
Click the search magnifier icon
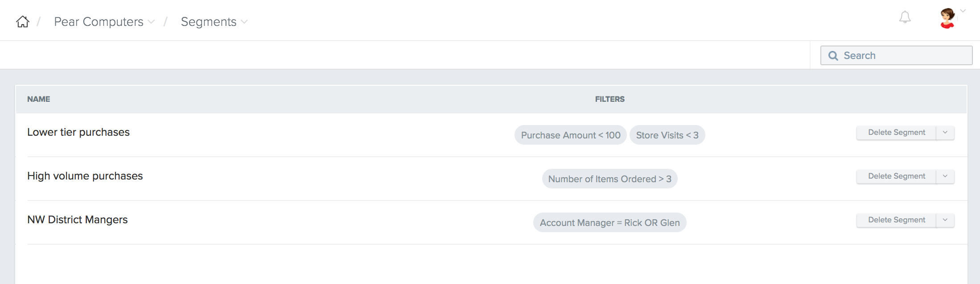[x=833, y=56]
